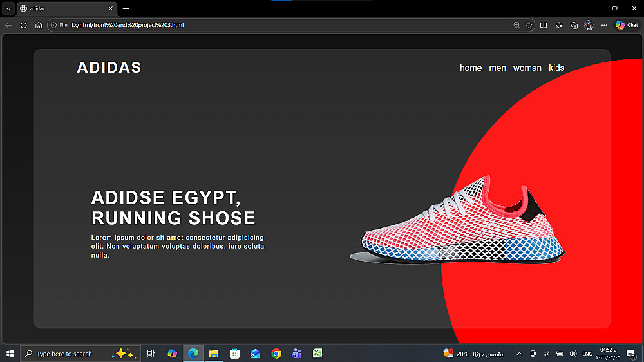Open the zoom magnifier in address bar

516,25
